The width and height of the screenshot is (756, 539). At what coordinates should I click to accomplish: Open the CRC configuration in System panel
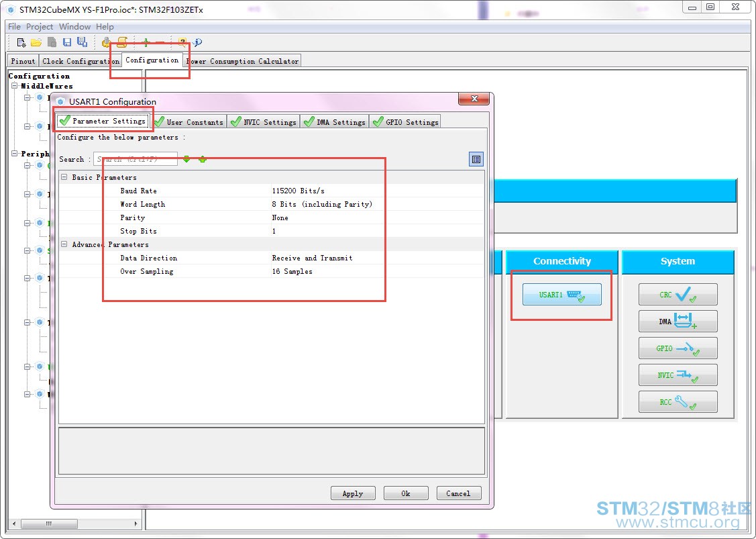(x=678, y=295)
